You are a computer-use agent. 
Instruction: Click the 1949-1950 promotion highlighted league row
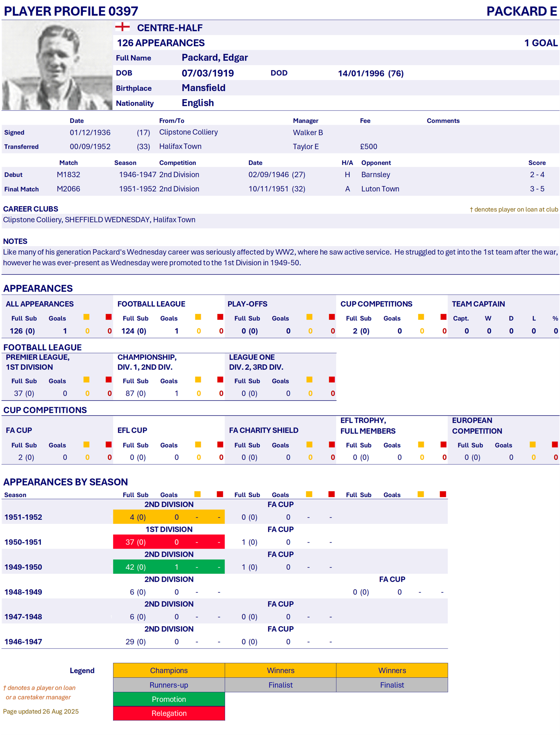(169, 567)
